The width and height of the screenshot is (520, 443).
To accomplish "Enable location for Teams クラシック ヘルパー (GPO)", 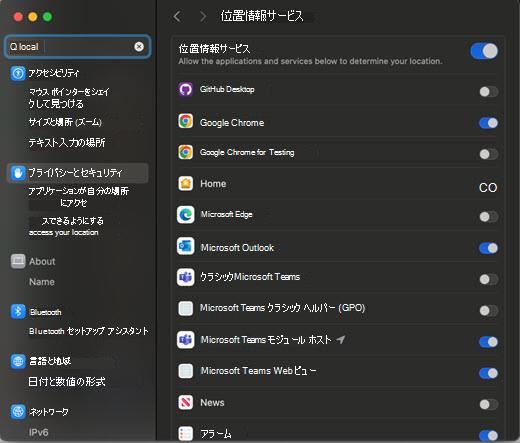I will (489, 311).
